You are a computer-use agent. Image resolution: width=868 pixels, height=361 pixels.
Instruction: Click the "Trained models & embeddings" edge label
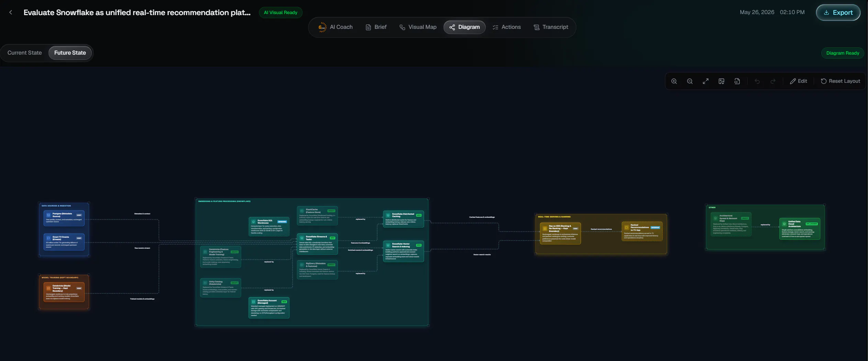pos(142,299)
